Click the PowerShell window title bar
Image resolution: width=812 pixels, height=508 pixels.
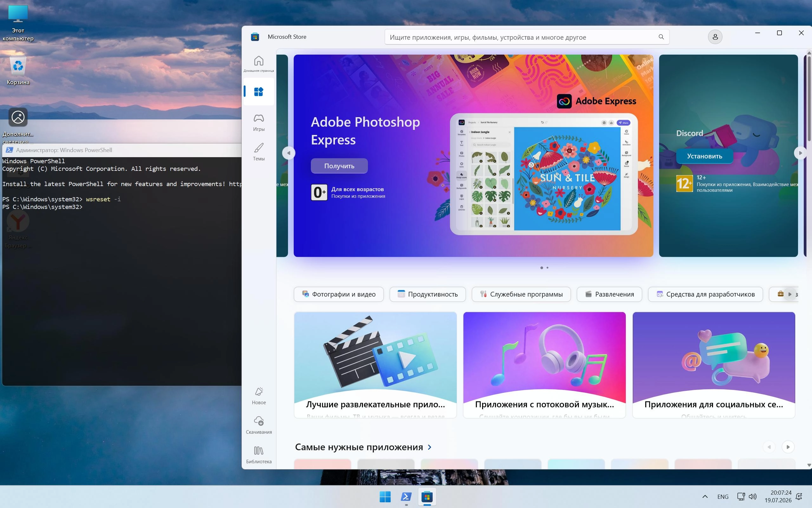click(x=122, y=150)
